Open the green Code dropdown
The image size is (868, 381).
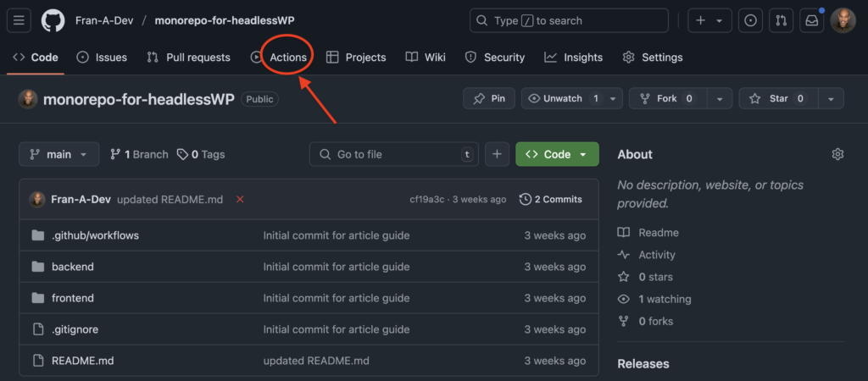click(x=556, y=154)
